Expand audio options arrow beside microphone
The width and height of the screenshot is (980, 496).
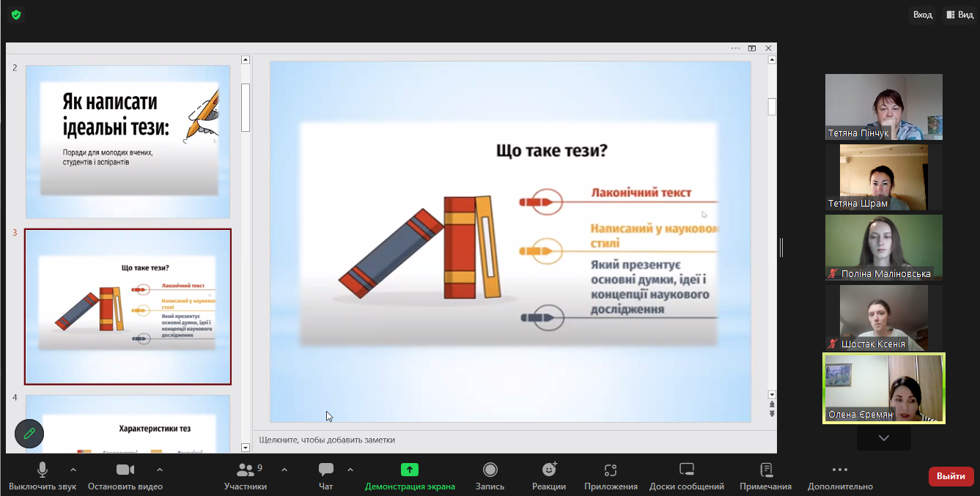[x=73, y=470]
